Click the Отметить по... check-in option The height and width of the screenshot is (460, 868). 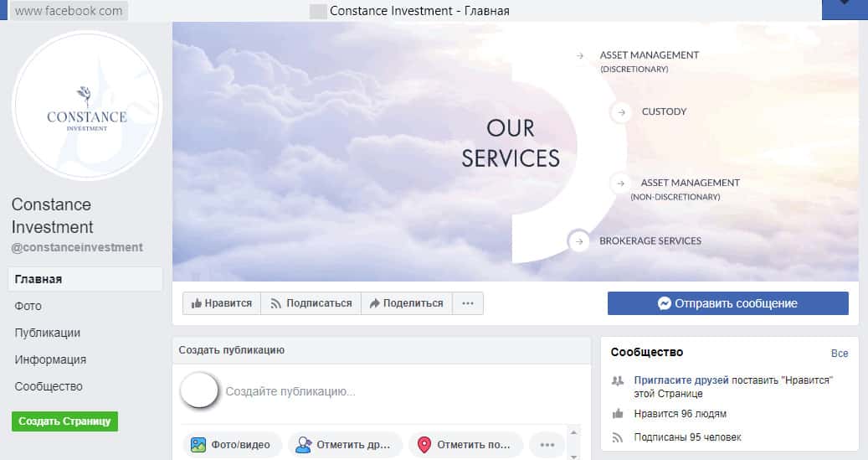click(465, 444)
